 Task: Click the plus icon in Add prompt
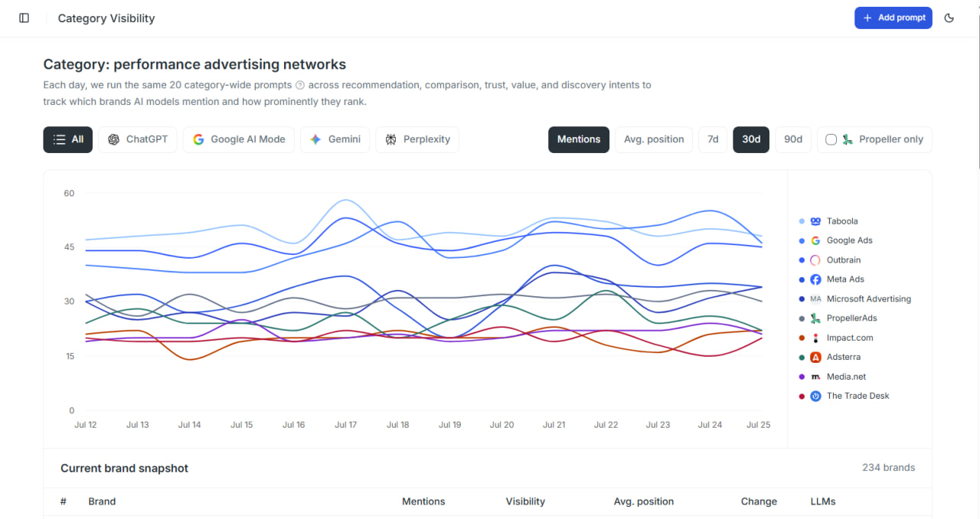[867, 18]
